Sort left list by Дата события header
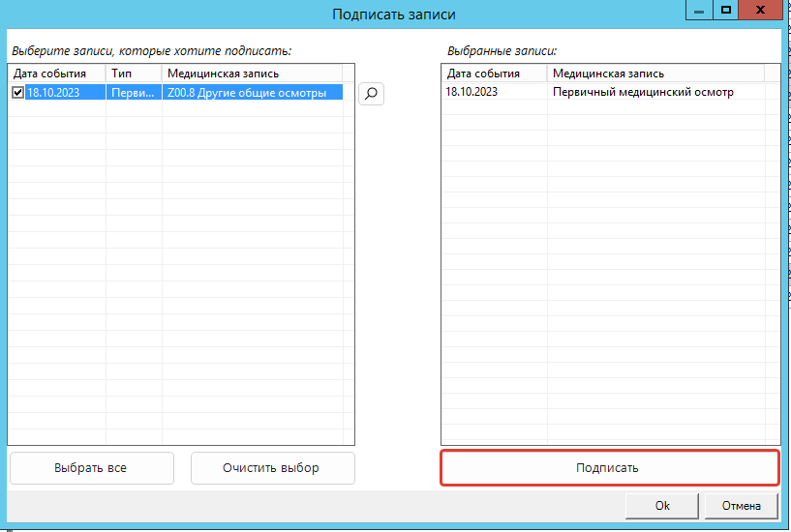This screenshot has height=532, width=791. [x=56, y=74]
